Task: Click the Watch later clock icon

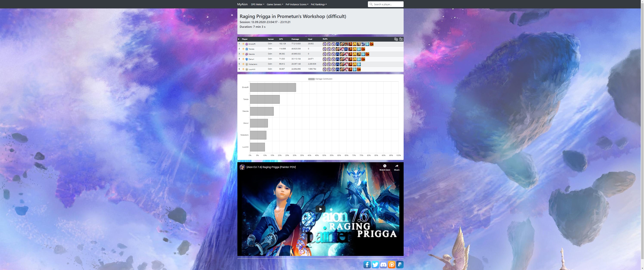Action: click(385, 166)
